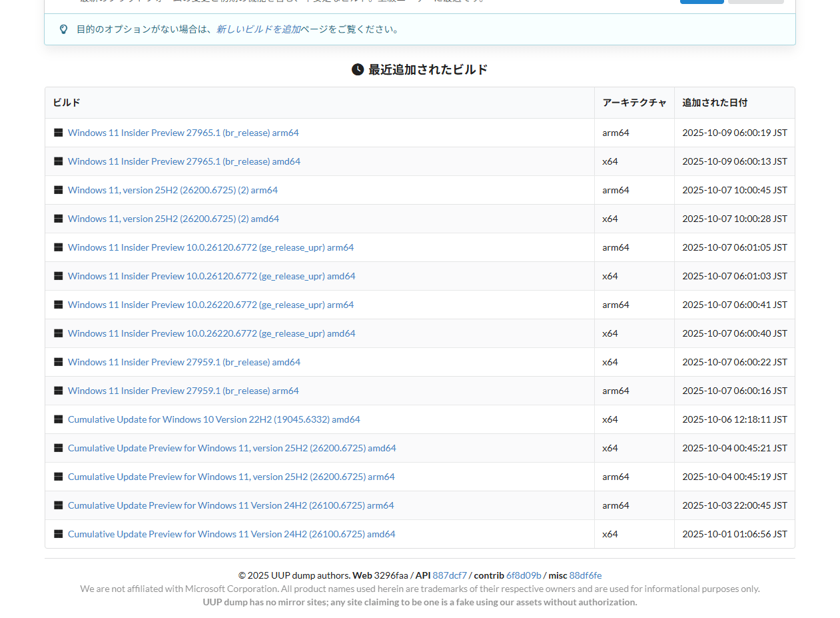The width and height of the screenshot is (840, 618).
Task: Click Windows icon beside 10.0.26120.6772 arm64 build
Action: 59,247
